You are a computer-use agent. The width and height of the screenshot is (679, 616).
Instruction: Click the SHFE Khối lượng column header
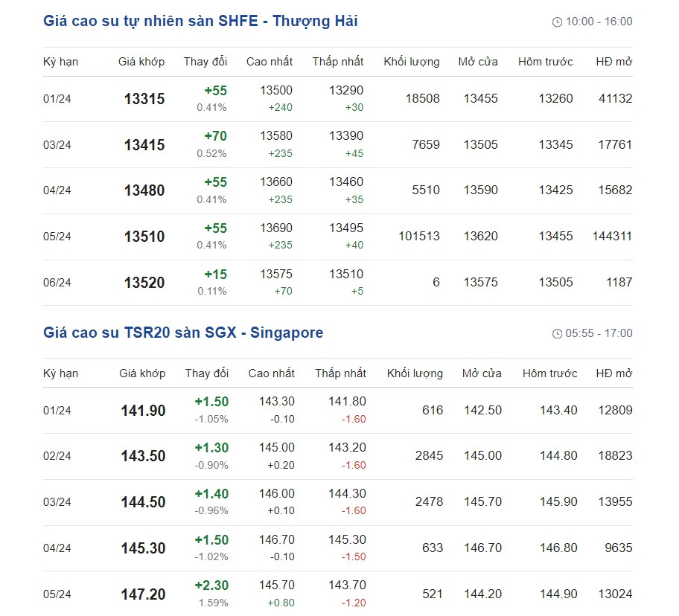point(412,62)
